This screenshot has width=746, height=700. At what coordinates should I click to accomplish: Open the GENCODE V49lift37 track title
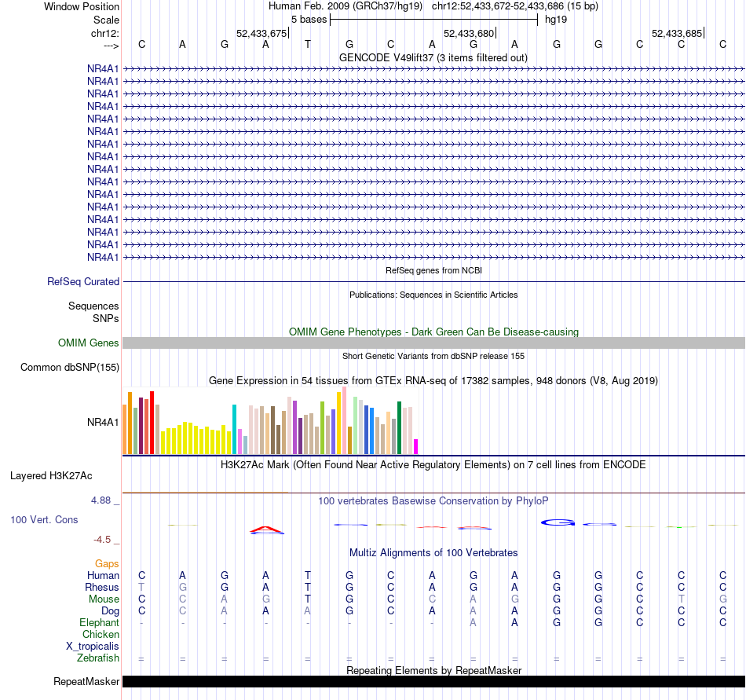point(433,57)
